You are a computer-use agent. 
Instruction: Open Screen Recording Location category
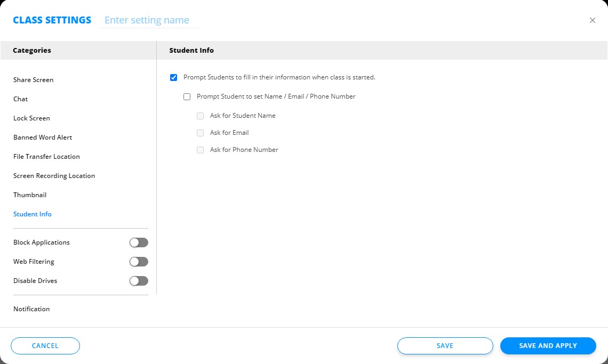[x=54, y=176]
